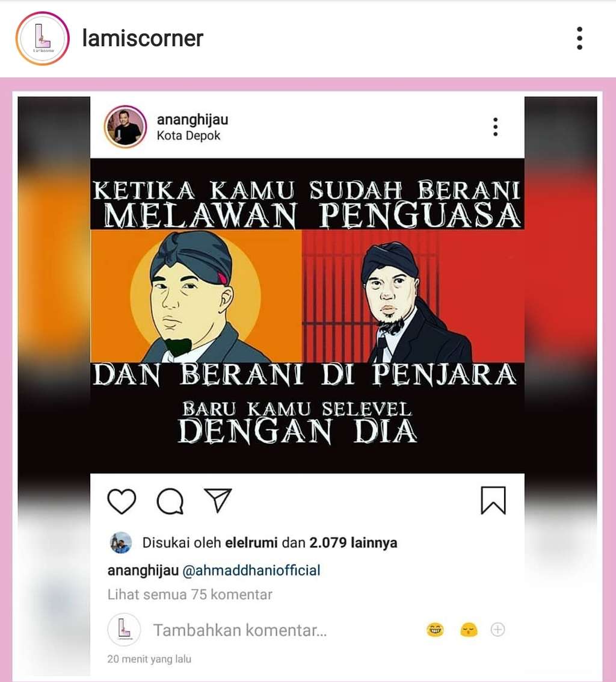Viewport: 616px width, 682px height.
Task: Insert the grinning emoji quick reaction
Action: pyautogui.click(x=435, y=630)
